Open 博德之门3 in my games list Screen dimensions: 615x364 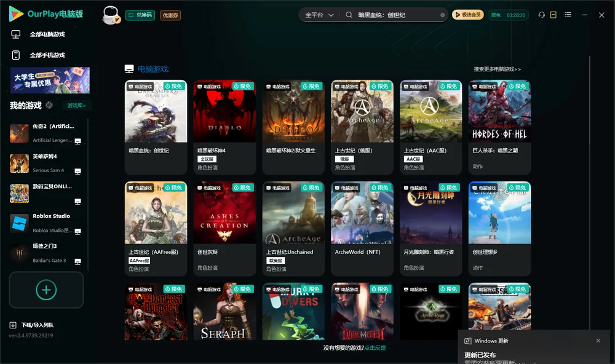[x=46, y=253]
